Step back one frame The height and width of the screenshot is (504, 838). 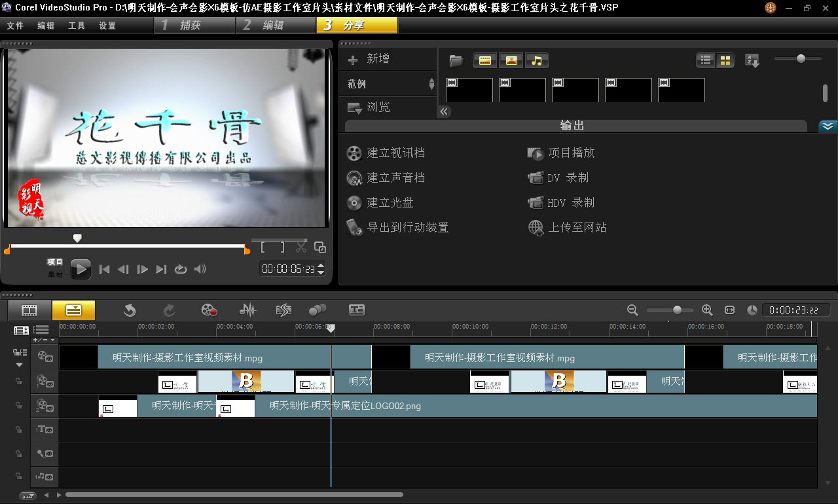[x=123, y=269]
